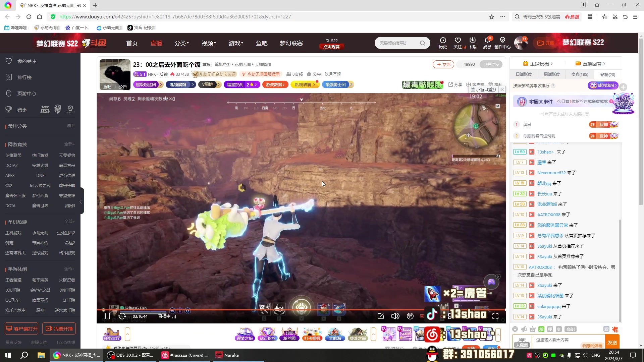Toggle the 高能 chat mode button
The width and height of the screenshot is (644, 362).
click(570, 329)
